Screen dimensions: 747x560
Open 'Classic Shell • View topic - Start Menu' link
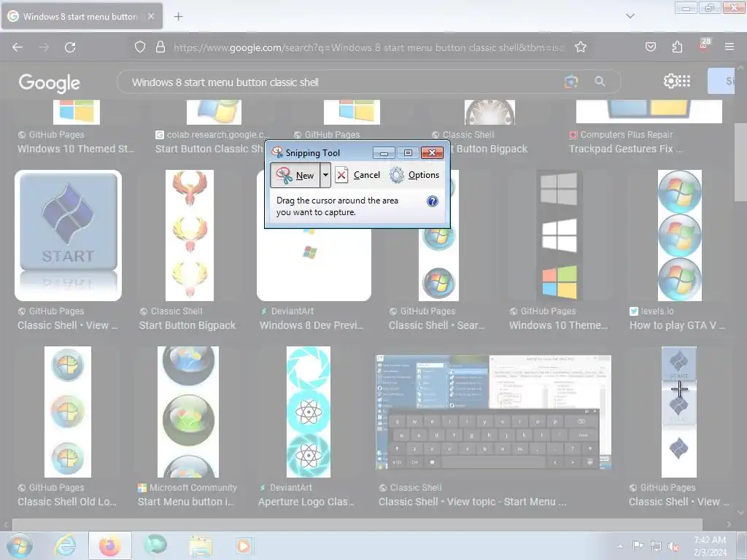pos(472,502)
